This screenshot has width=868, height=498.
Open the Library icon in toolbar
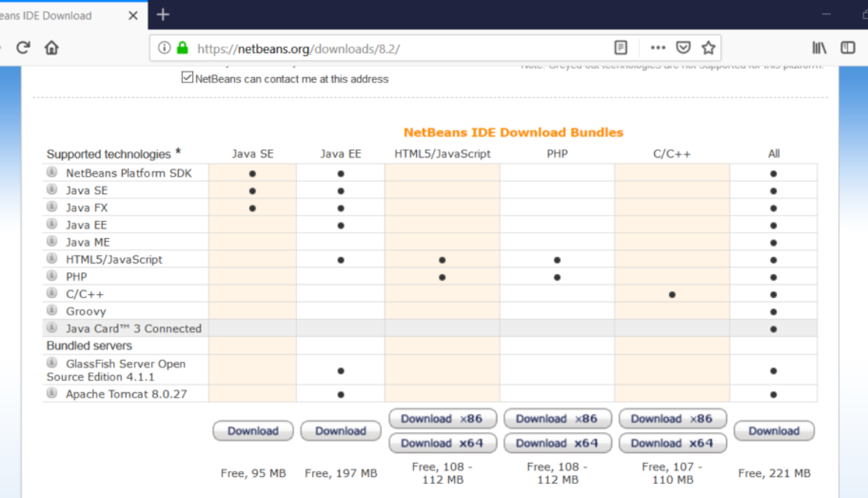pyautogui.click(x=819, y=48)
